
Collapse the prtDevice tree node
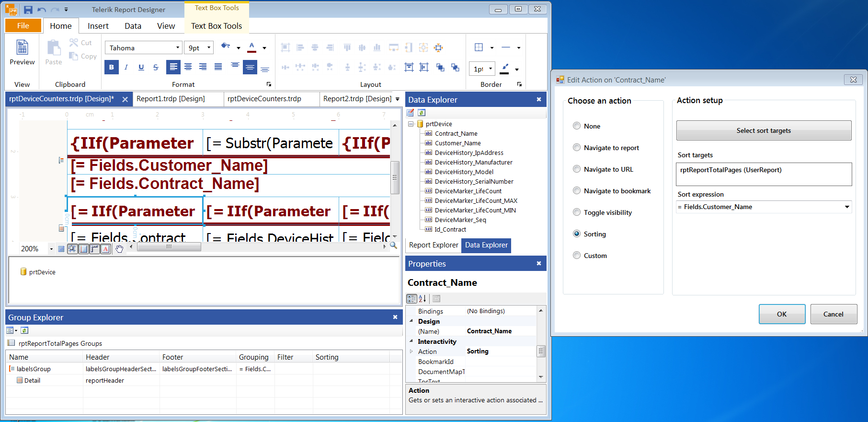tap(411, 124)
